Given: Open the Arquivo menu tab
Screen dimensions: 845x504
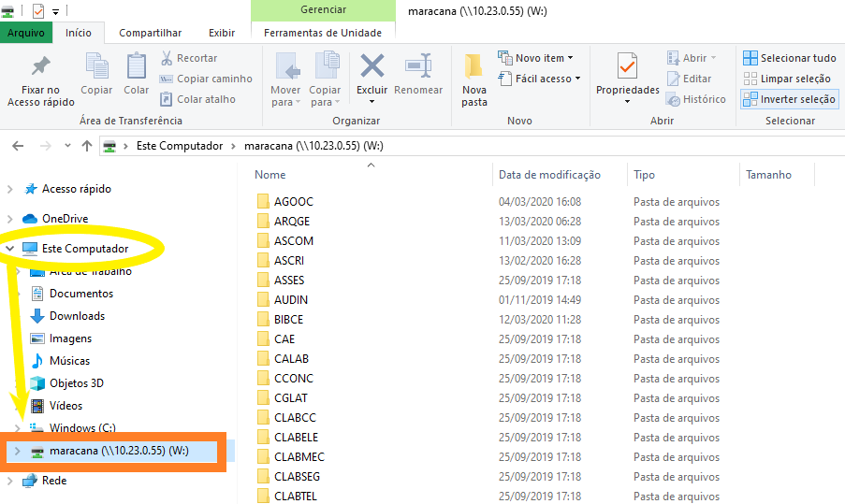Looking at the screenshot, I should tap(26, 33).
